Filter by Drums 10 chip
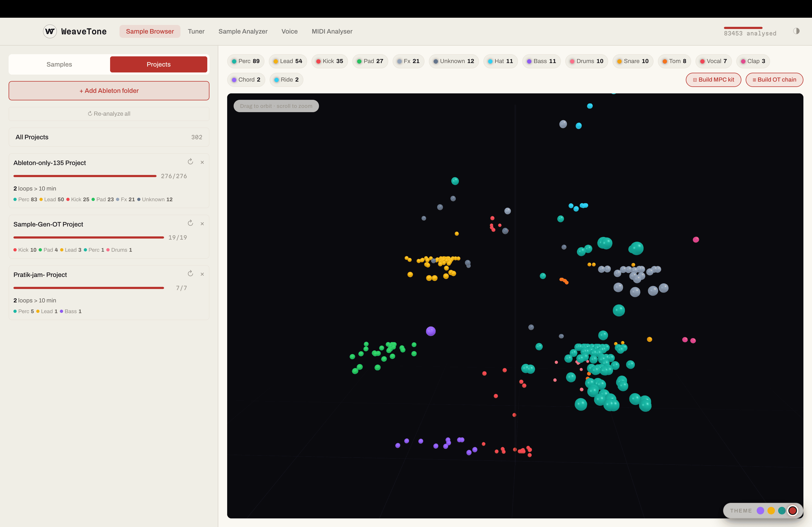812x527 pixels. coord(587,61)
